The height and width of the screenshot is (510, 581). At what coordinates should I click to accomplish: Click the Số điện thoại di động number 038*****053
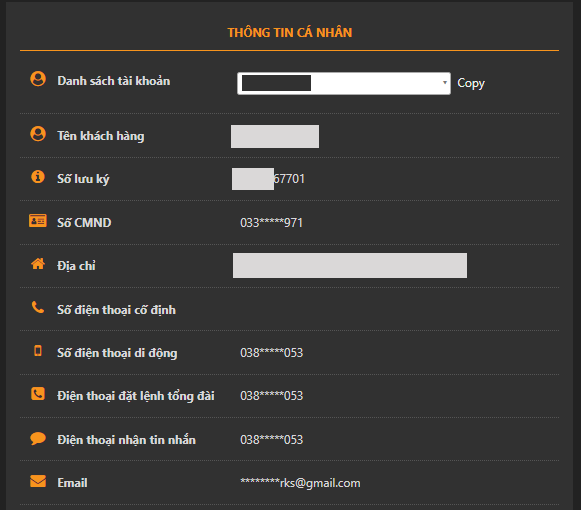click(272, 353)
